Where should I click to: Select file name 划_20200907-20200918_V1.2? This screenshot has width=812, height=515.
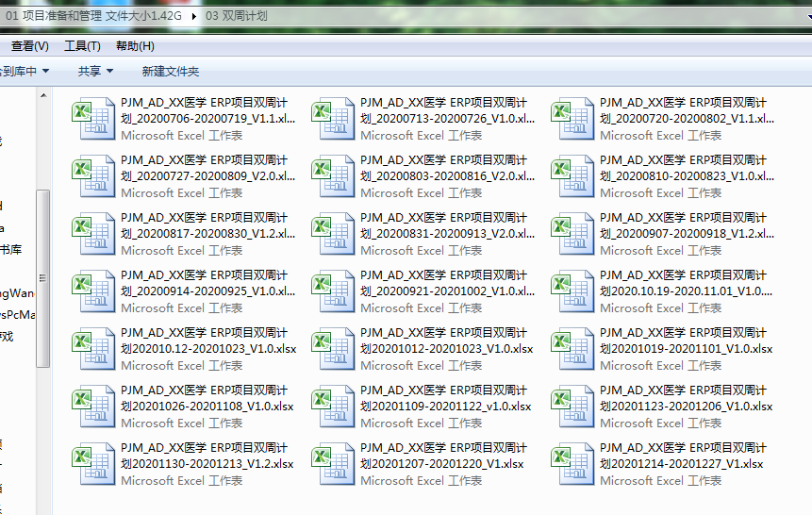point(687,234)
